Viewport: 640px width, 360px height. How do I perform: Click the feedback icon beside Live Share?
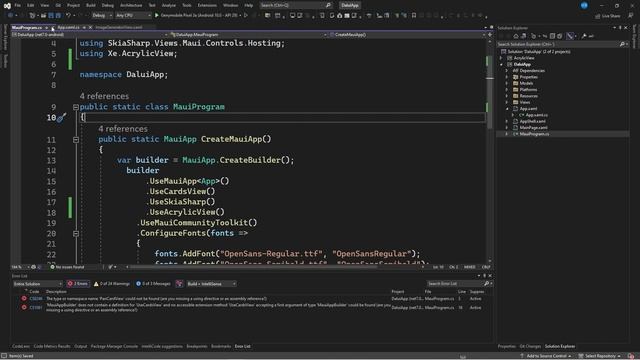(630, 16)
